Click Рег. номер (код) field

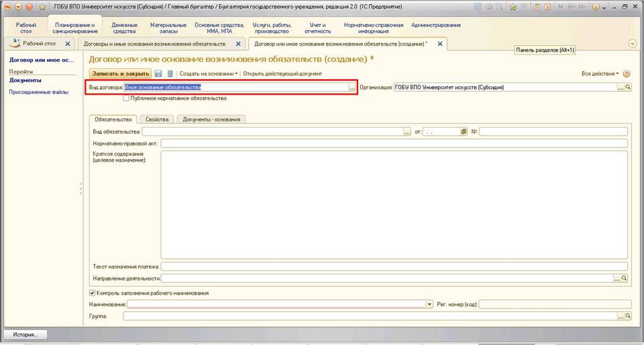tap(555, 304)
